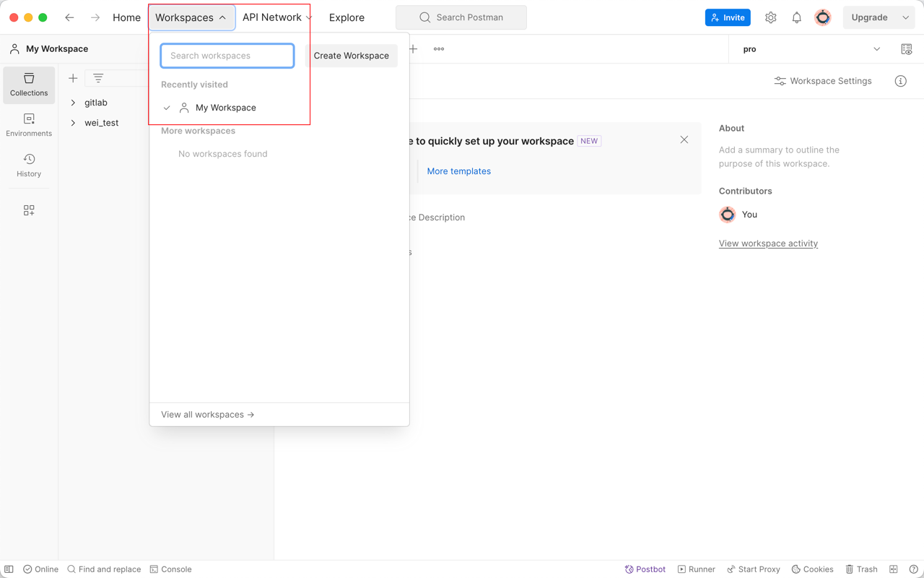Open the Runner
The image size is (924, 578).
point(696,569)
